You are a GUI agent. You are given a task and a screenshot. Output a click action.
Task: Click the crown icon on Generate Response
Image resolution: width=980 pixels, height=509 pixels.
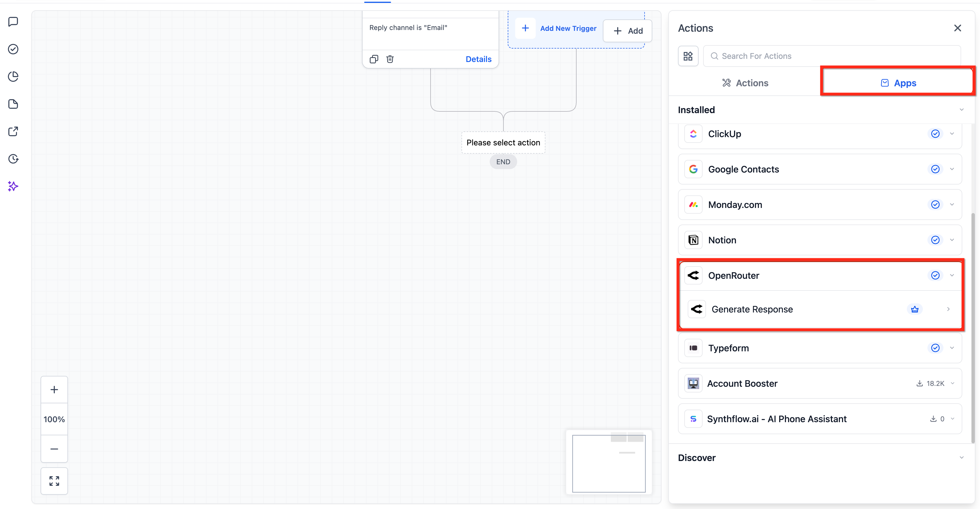[x=915, y=309]
